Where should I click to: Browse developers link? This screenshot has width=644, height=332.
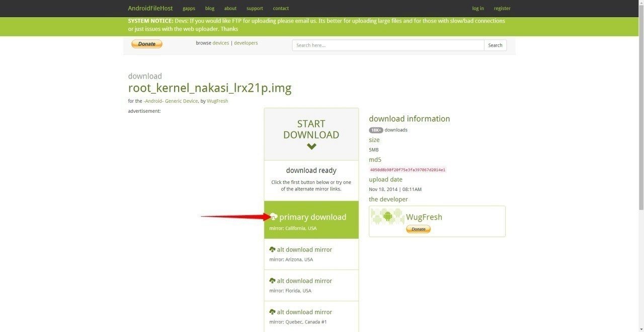pos(246,43)
